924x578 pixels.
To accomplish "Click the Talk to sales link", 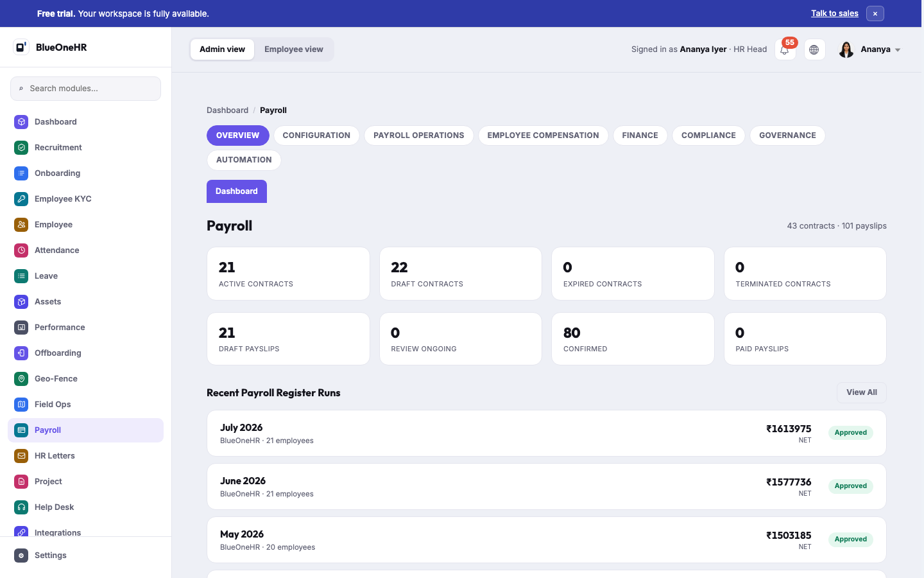I will 835,13.
